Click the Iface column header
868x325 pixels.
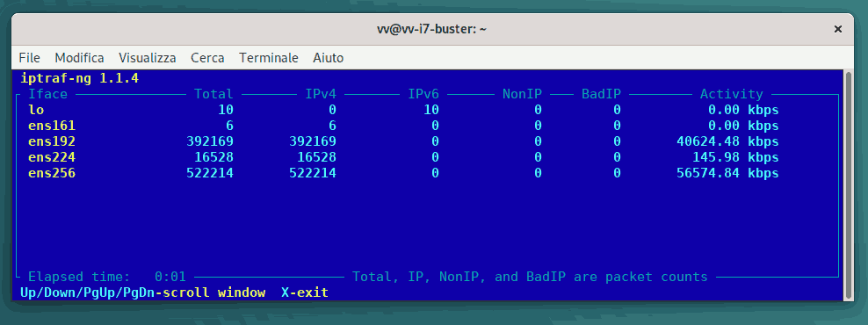point(47,94)
